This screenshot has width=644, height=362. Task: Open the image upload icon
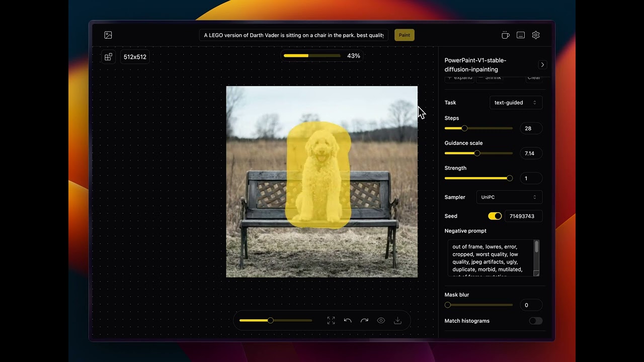108,35
